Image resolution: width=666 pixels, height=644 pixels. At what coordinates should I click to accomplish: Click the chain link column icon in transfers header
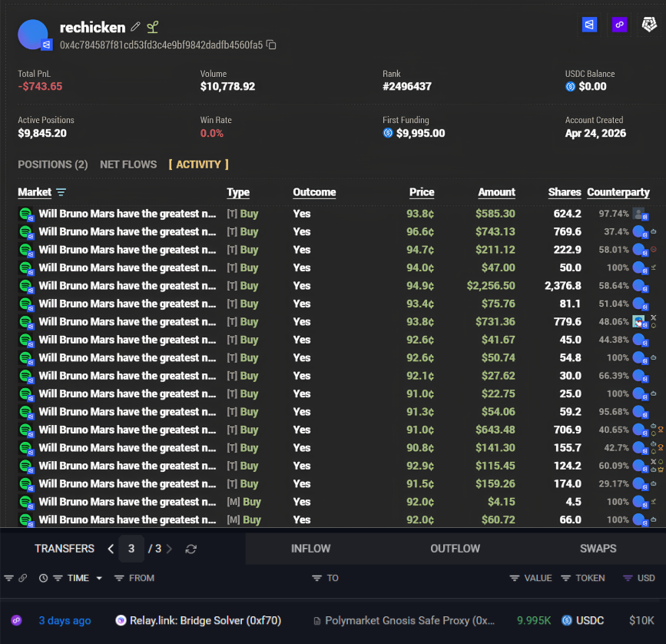coord(22,578)
